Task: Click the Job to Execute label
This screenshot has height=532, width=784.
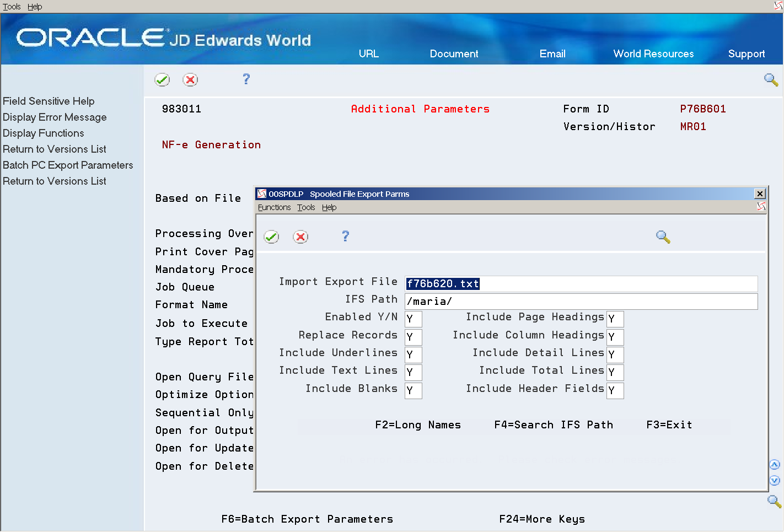Action: [x=201, y=323]
